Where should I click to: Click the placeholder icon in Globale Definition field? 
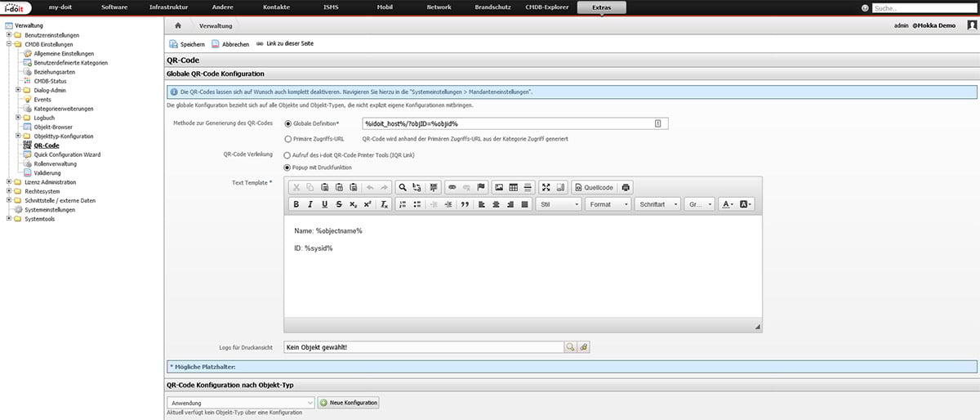click(657, 123)
